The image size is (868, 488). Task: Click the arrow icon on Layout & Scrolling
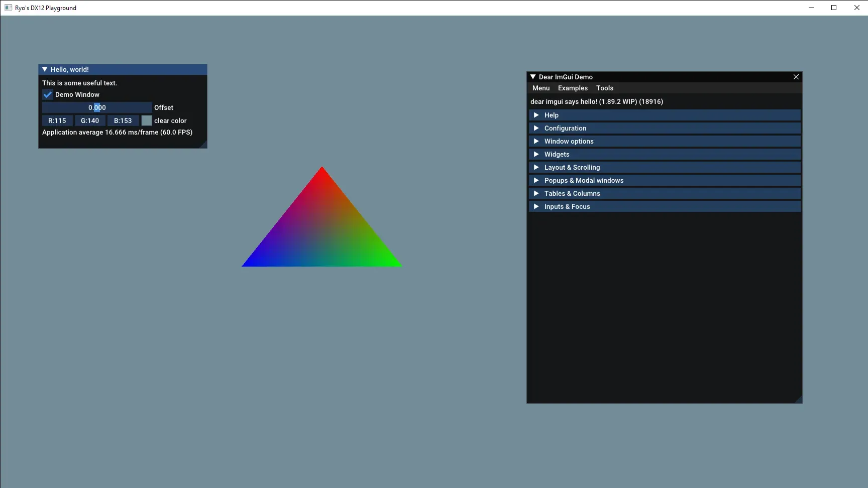pyautogui.click(x=536, y=167)
